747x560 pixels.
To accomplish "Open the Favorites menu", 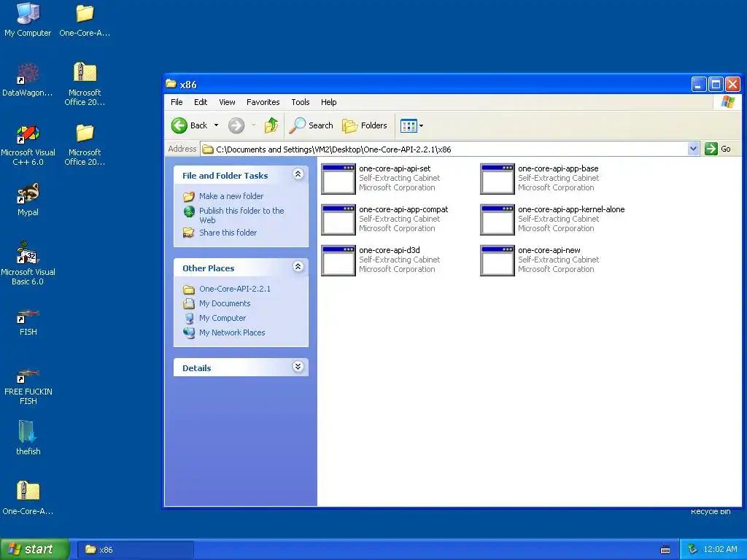I will pyautogui.click(x=263, y=102).
